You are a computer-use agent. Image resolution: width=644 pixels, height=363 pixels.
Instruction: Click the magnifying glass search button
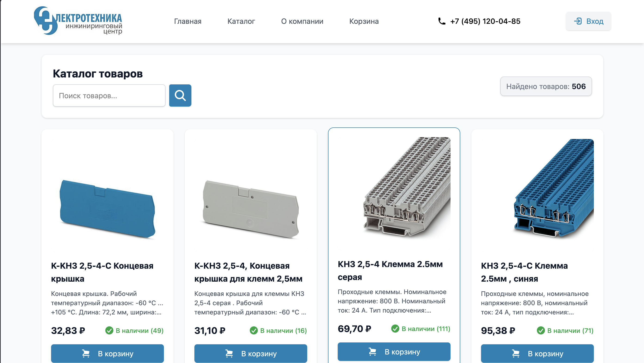(x=180, y=95)
